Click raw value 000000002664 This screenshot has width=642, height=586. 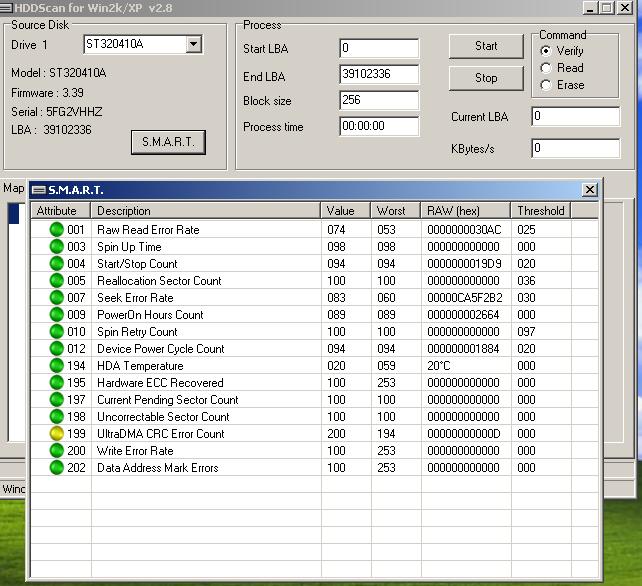(463, 314)
